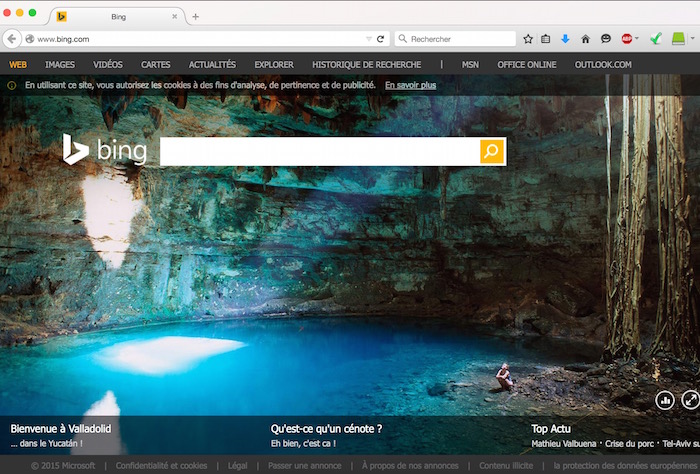This screenshot has width=700, height=474.
Task: Open the bookmarks list icon
Action: (546, 39)
